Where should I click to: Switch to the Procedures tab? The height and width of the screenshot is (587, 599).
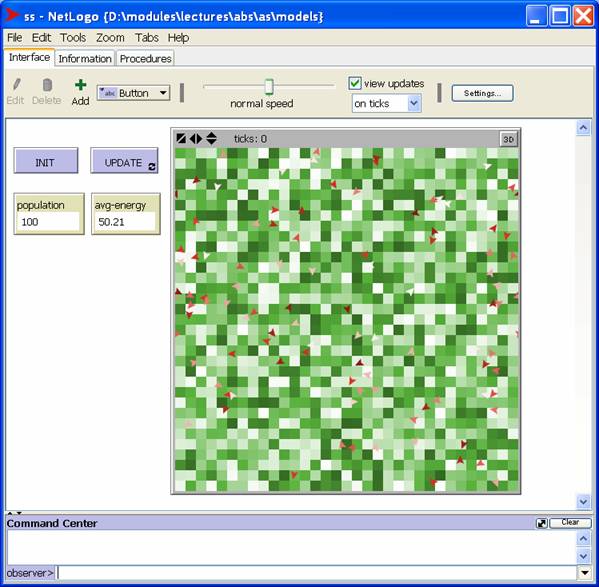coord(145,58)
